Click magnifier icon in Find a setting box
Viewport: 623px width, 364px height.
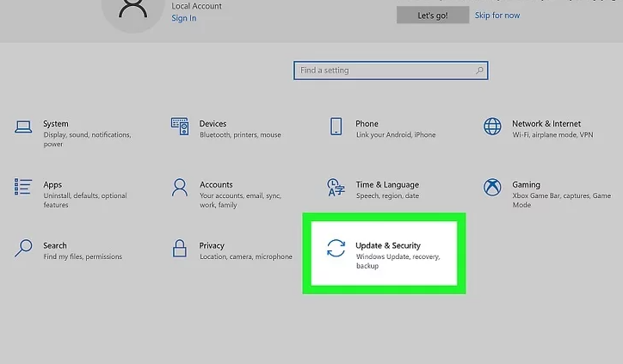click(479, 71)
